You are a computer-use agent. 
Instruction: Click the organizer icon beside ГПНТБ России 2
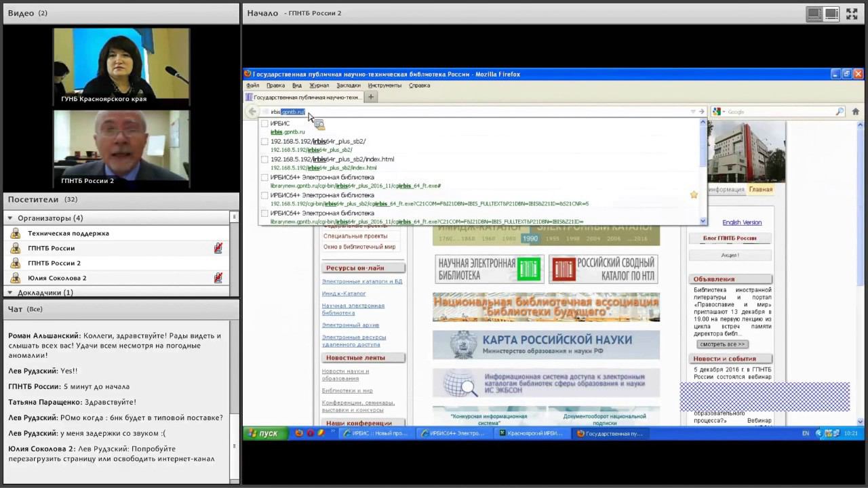(15, 263)
